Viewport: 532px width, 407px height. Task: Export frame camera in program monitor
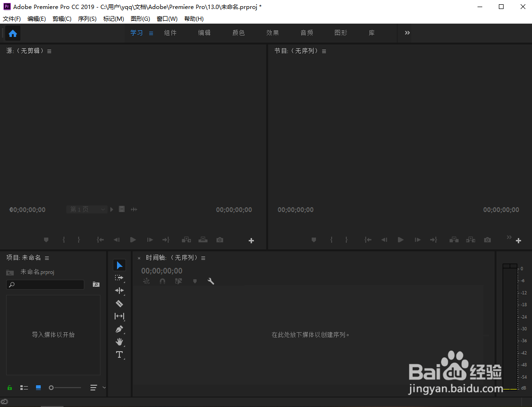487,240
